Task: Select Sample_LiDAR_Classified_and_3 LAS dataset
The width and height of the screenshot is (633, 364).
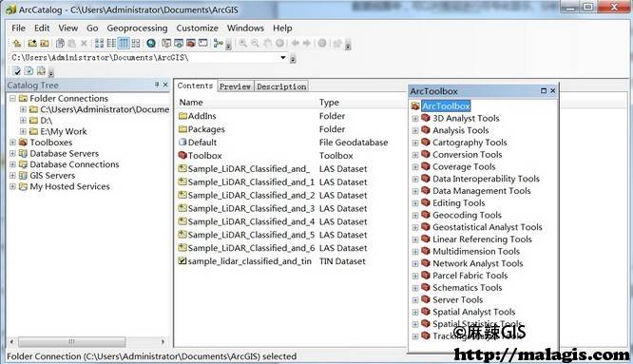Action: [x=247, y=209]
